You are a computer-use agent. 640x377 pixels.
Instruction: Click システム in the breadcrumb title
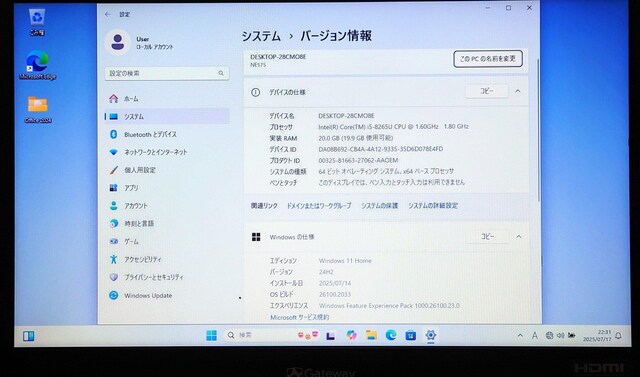pos(261,36)
